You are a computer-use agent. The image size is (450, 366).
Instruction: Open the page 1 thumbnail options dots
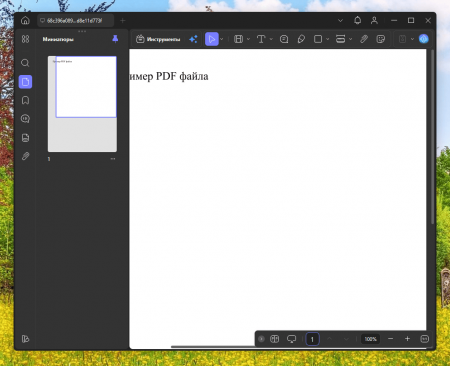pos(113,159)
